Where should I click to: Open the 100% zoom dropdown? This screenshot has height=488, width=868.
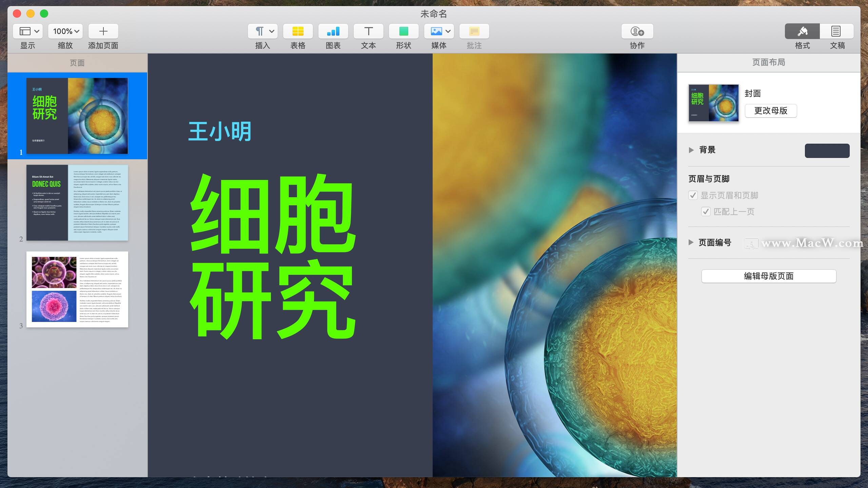[65, 31]
